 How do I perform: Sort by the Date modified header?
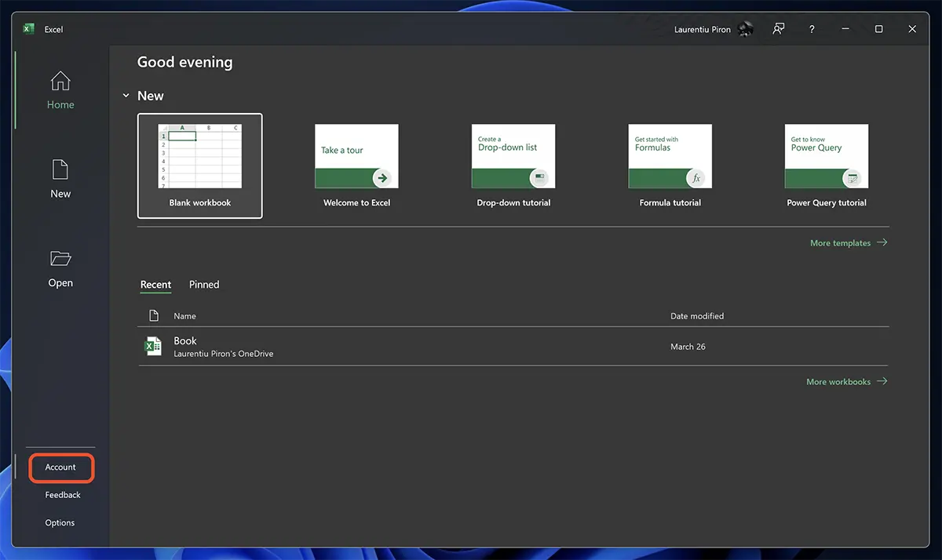(x=697, y=316)
